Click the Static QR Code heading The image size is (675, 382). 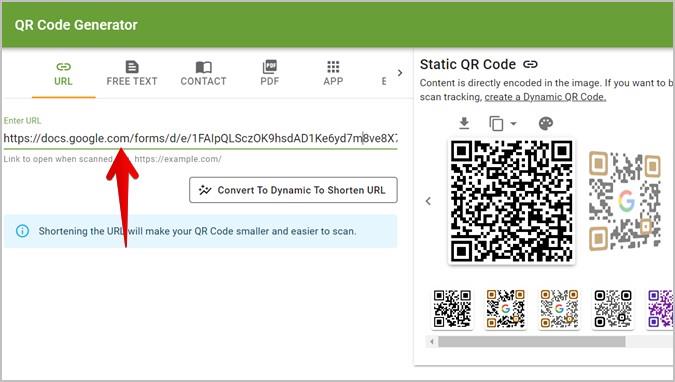click(x=468, y=64)
